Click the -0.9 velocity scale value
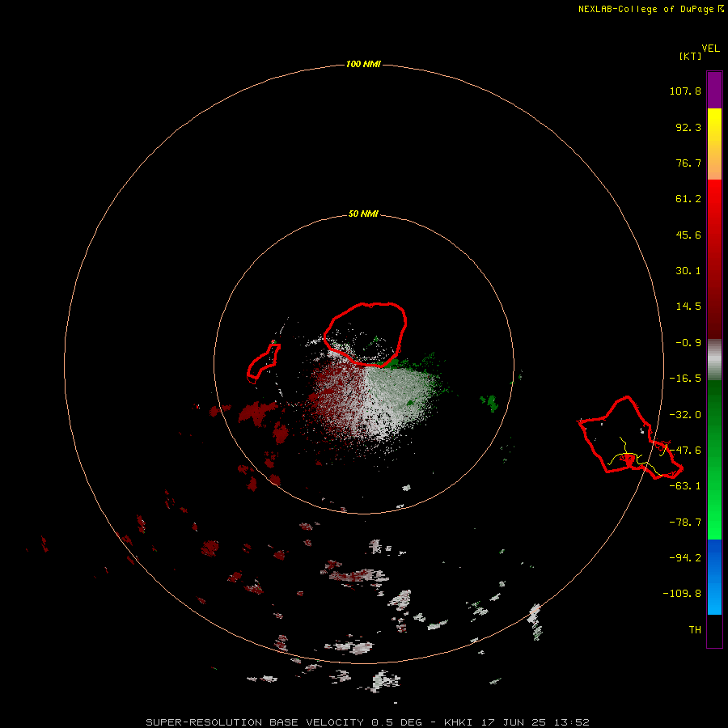This screenshot has width=728, height=728. coord(688,343)
